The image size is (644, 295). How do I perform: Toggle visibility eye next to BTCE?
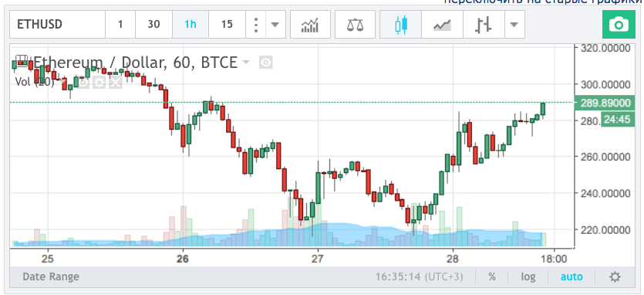coord(266,63)
